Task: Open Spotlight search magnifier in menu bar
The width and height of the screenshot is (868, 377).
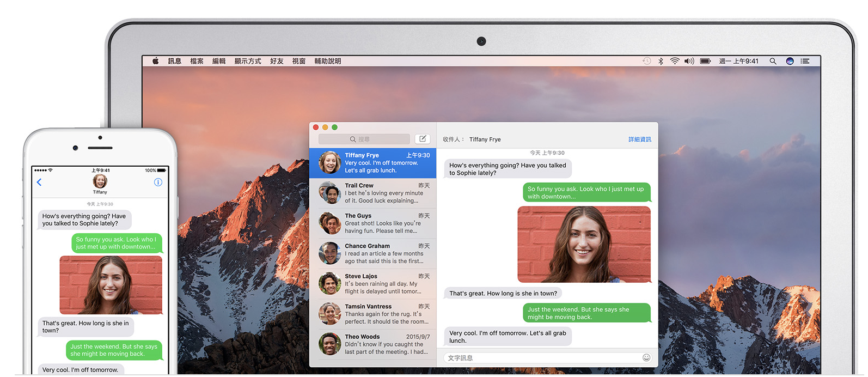Action: coord(773,61)
